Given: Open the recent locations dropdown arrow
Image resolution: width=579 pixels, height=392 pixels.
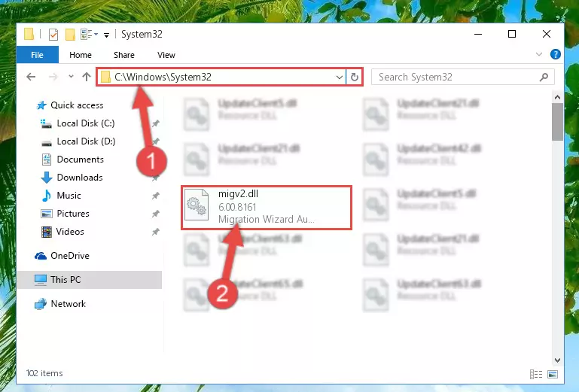Looking at the screenshot, I should 71,77.
